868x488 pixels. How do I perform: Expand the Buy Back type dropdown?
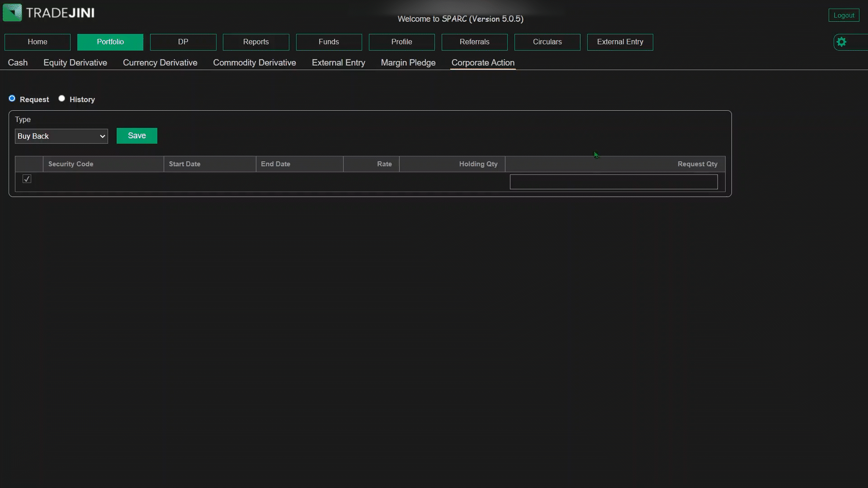[x=61, y=136]
